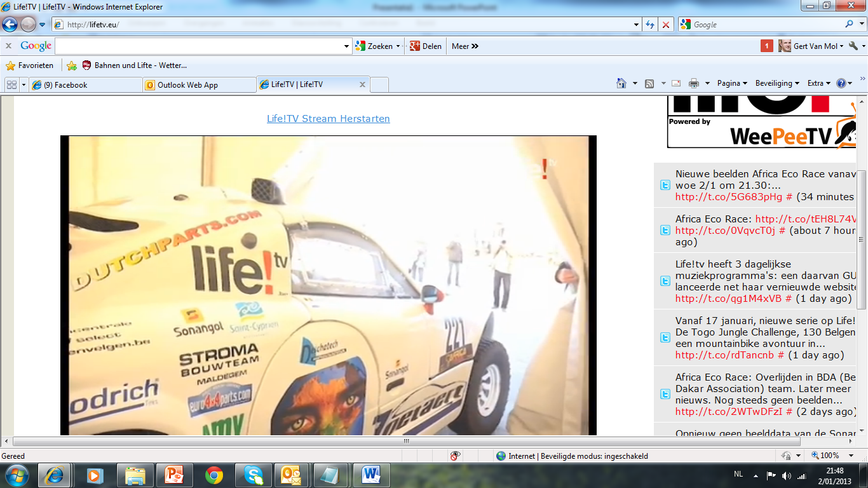Open the Beveiliging menu

click(777, 83)
